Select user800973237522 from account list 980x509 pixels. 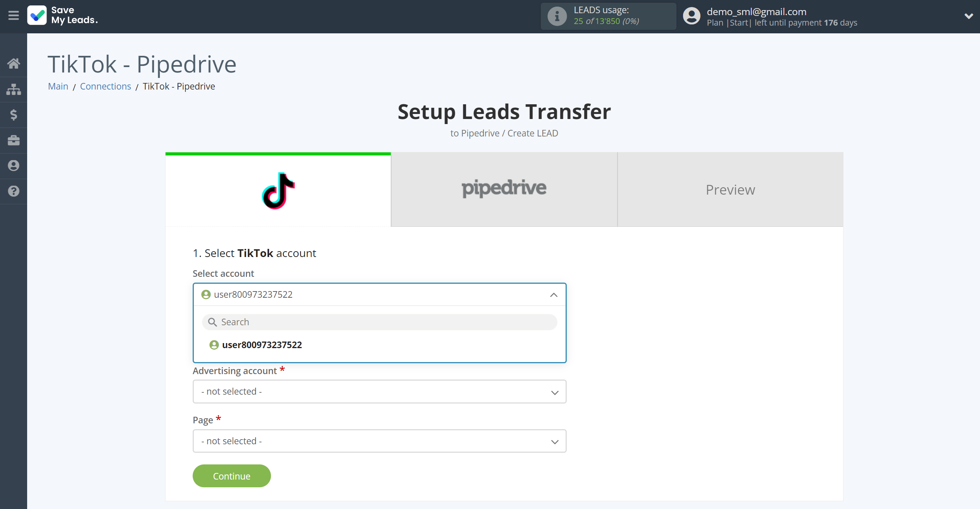(x=262, y=344)
